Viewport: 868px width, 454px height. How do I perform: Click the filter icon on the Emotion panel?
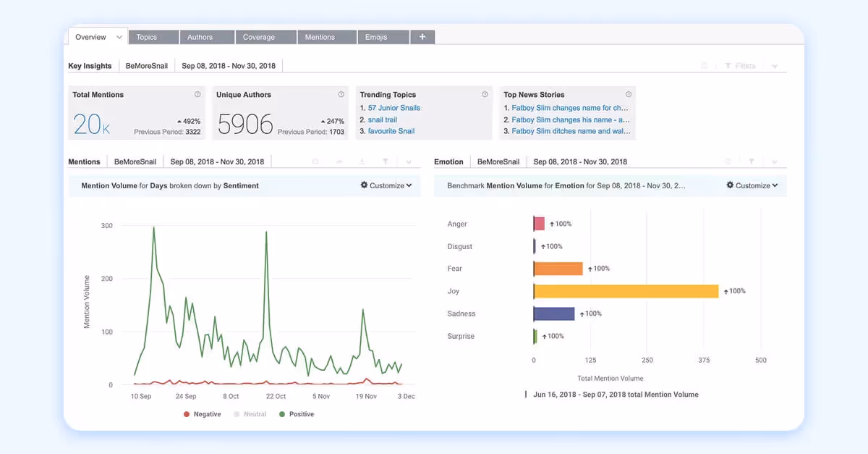coord(752,161)
